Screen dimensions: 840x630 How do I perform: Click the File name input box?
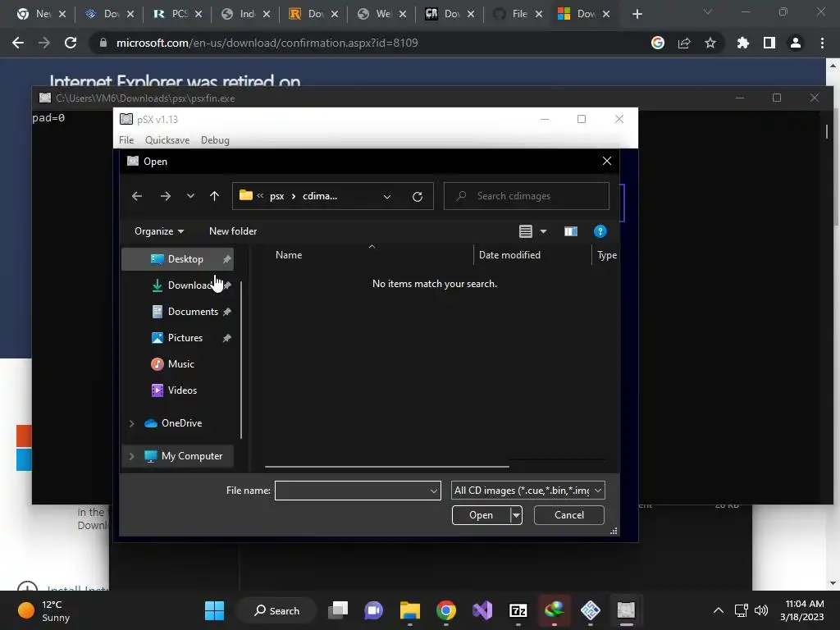[351, 491]
